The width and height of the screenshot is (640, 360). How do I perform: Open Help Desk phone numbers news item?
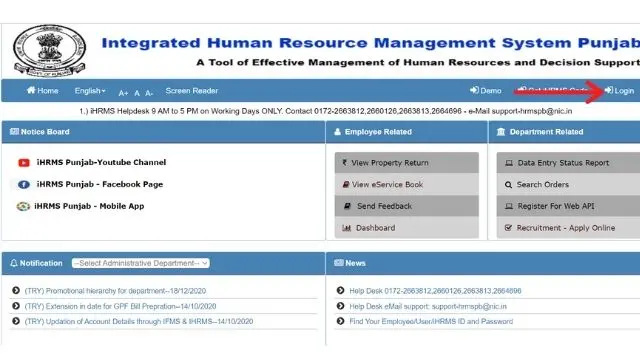click(x=435, y=291)
